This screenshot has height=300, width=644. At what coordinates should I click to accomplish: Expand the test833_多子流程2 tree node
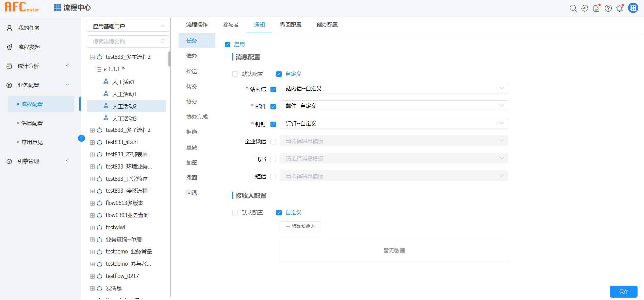tap(92, 130)
